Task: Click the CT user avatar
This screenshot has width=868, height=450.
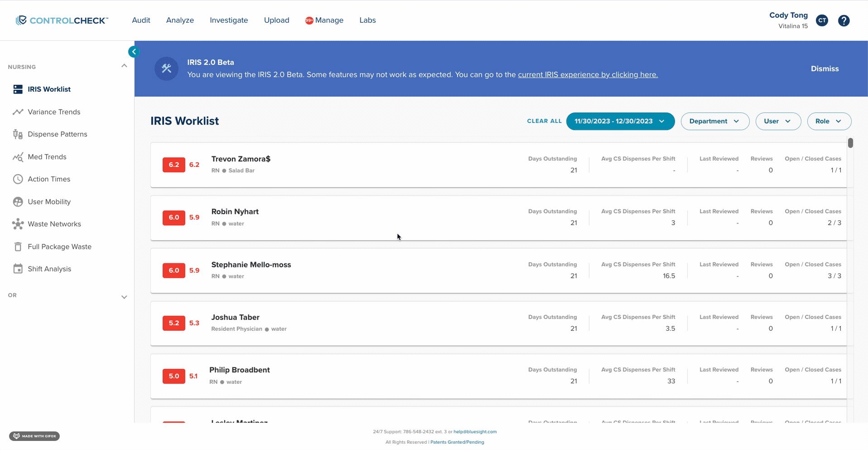Action: pos(822,20)
